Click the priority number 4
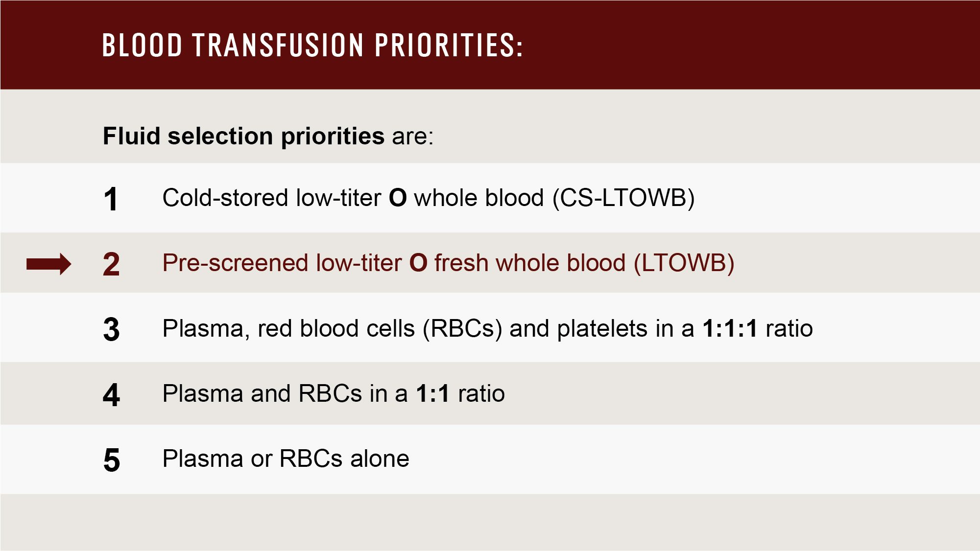 tap(111, 394)
